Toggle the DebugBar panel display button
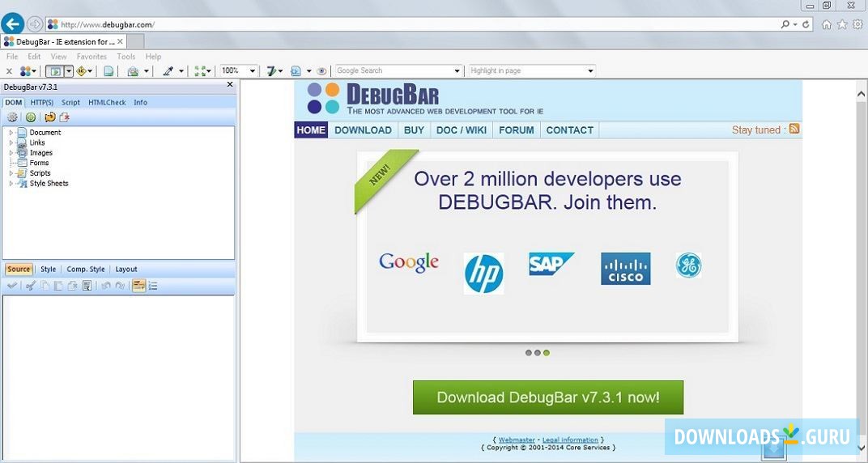The height and width of the screenshot is (463, 868). [x=54, y=70]
